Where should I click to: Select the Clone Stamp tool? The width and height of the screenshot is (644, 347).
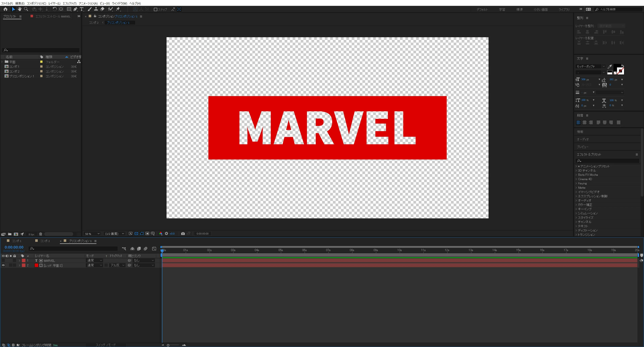pos(96,9)
